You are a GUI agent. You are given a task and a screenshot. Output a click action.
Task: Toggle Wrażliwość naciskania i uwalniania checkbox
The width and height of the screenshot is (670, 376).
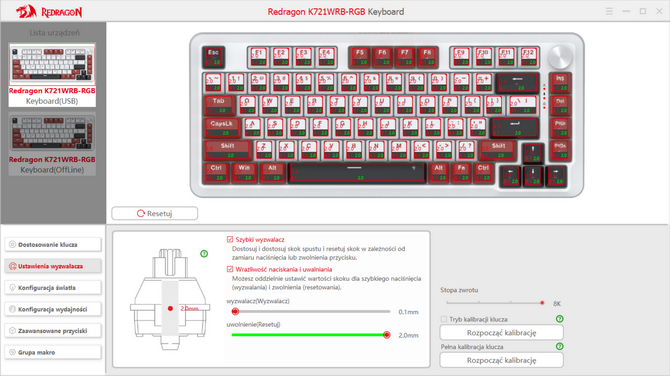(230, 269)
